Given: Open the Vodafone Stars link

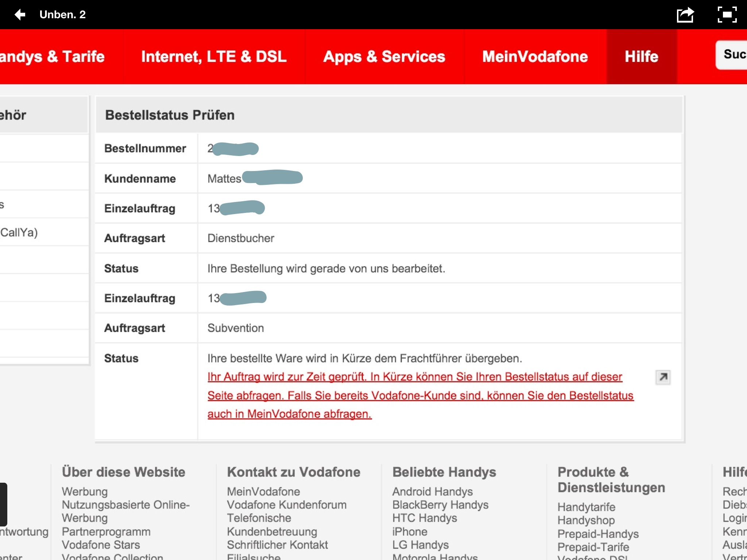Looking at the screenshot, I should [101, 545].
